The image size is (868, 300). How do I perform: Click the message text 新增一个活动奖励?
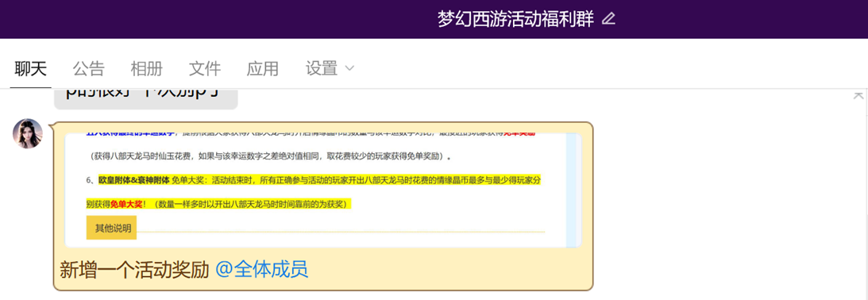pos(134,270)
